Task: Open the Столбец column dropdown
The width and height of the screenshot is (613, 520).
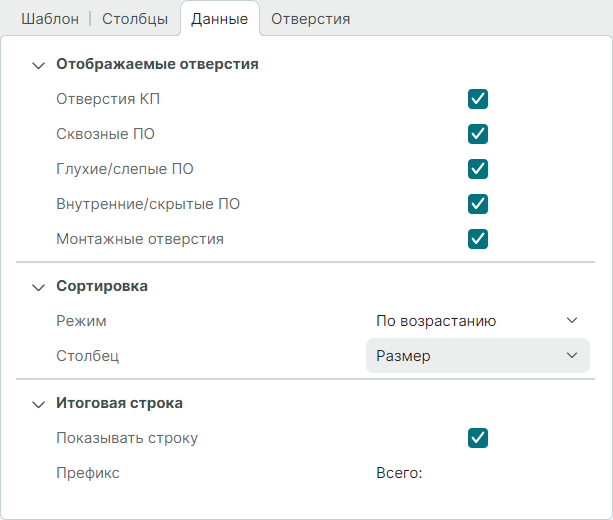Action: pyautogui.click(x=477, y=356)
